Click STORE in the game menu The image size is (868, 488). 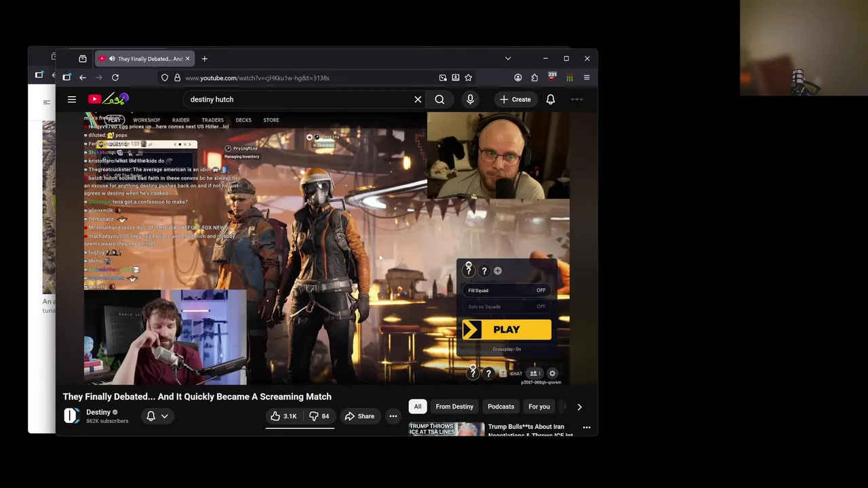click(271, 121)
